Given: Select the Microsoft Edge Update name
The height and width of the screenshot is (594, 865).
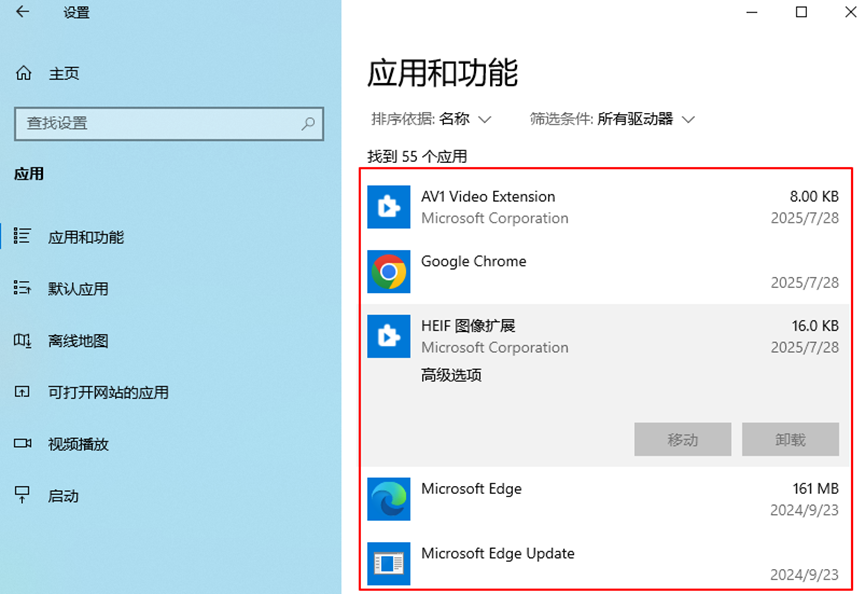Looking at the screenshot, I should coord(498,553).
